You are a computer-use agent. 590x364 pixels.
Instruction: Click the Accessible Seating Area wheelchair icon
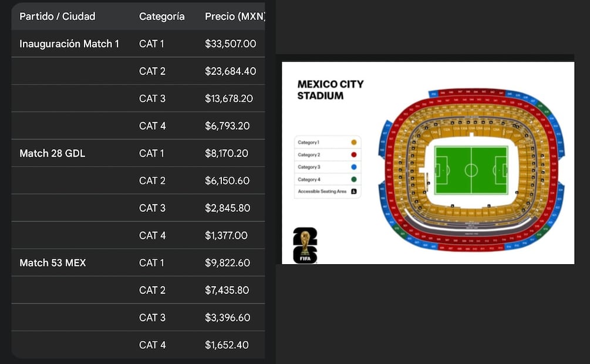(x=354, y=191)
